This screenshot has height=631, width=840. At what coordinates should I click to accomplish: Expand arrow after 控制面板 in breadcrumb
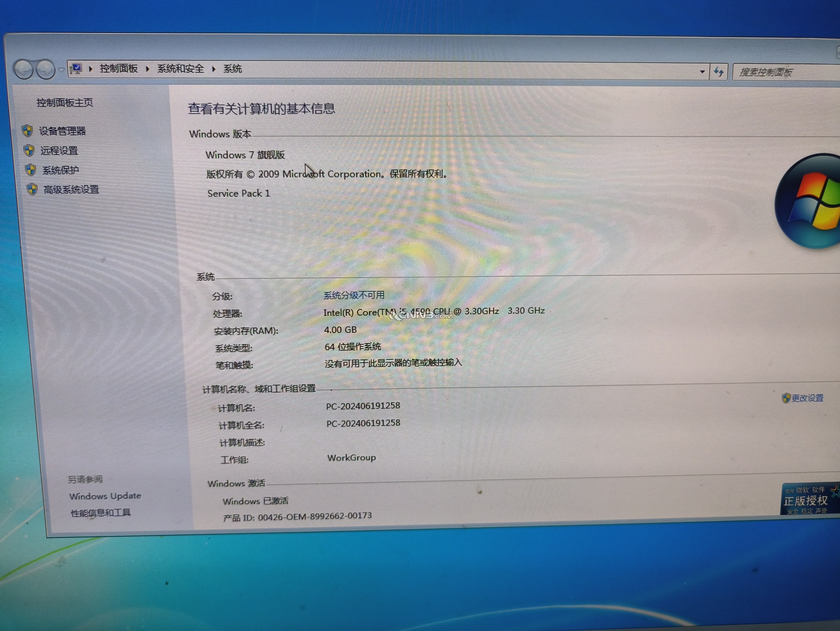(x=148, y=69)
